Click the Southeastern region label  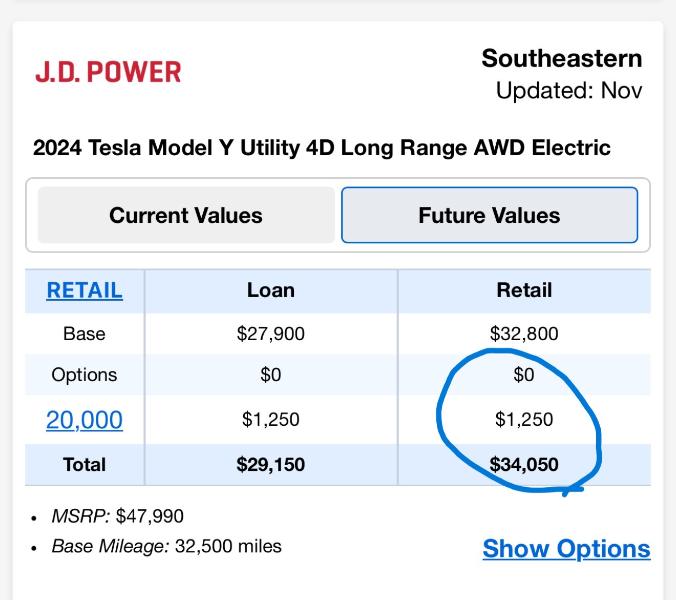[561, 58]
